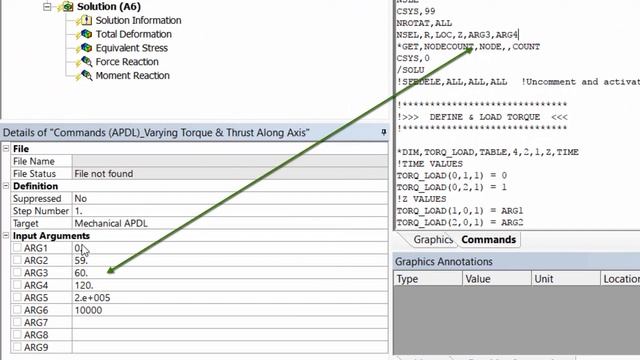Viewport: 640px width, 360px height.
Task: Pin the Details panel with pushpin icon
Action: click(384, 132)
